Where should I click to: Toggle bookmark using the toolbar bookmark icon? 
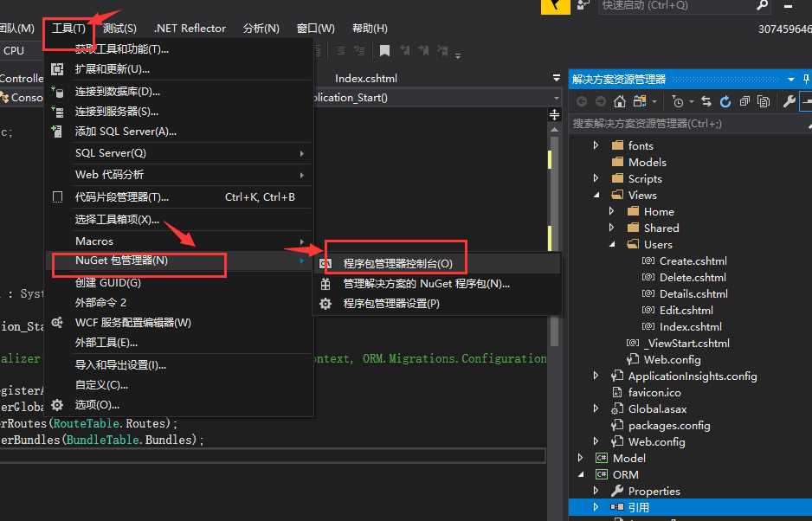click(x=384, y=50)
